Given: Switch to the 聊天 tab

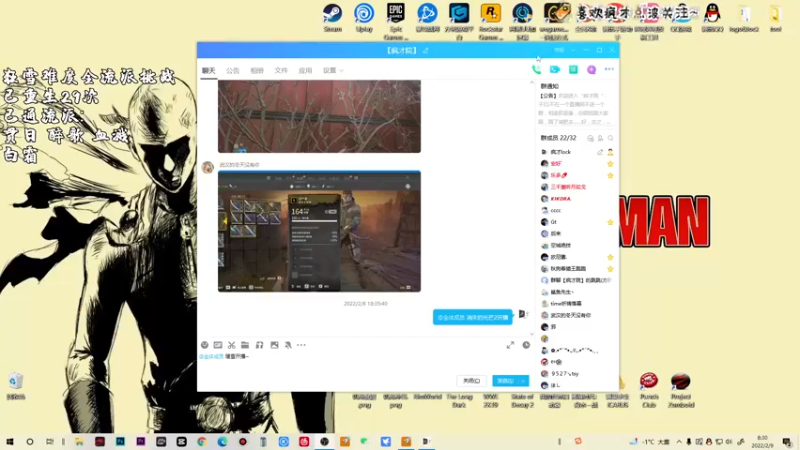Looking at the screenshot, I should pyautogui.click(x=209, y=71).
